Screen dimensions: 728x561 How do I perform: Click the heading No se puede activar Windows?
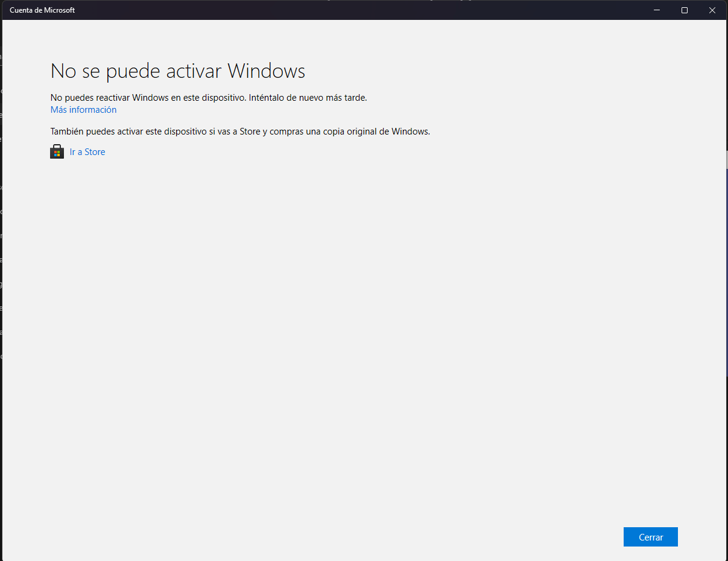pyautogui.click(x=178, y=71)
